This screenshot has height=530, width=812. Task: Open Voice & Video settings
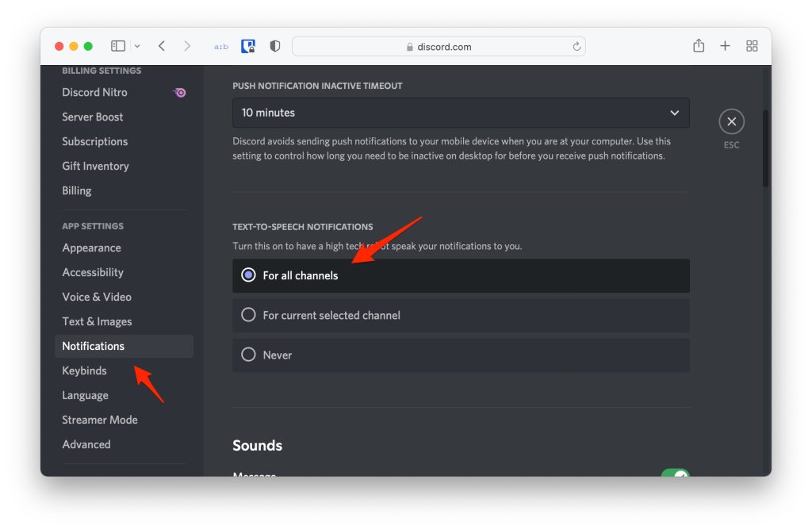click(97, 297)
